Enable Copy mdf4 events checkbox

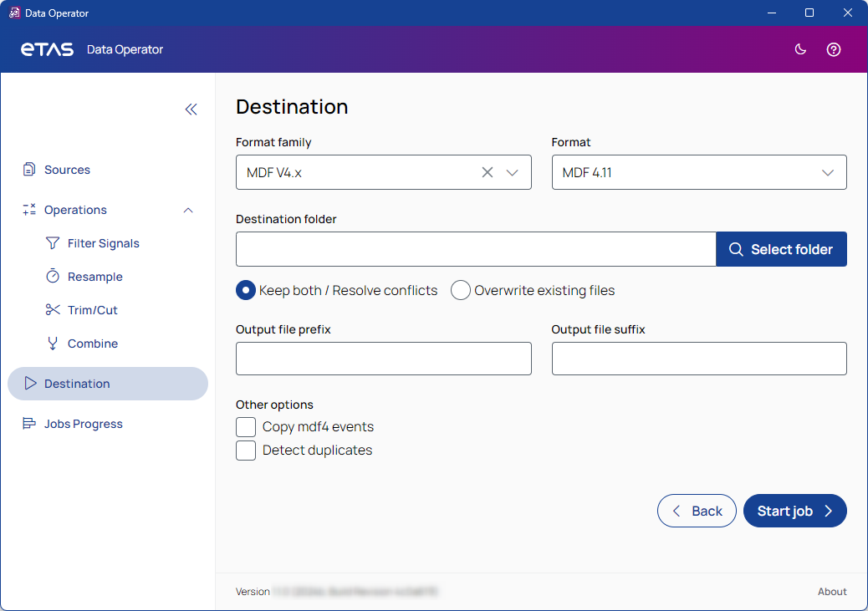click(x=246, y=427)
